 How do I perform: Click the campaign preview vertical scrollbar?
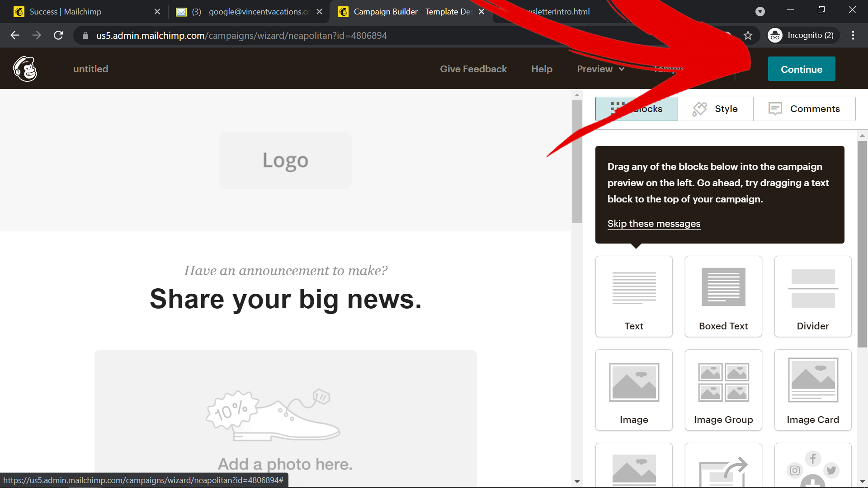tap(577, 161)
